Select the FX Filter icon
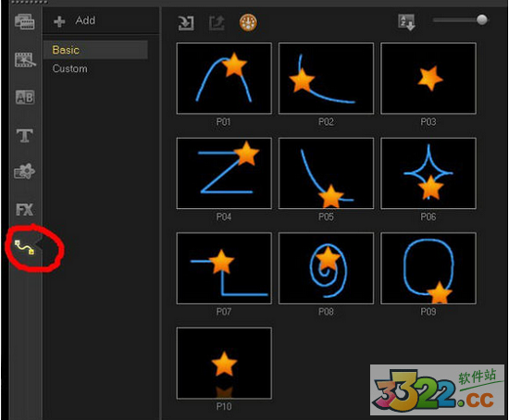Viewport: 509px width, 420px height. [25, 210]
